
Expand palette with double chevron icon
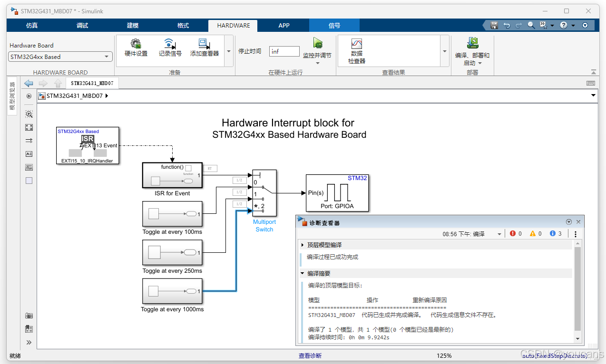29,342
